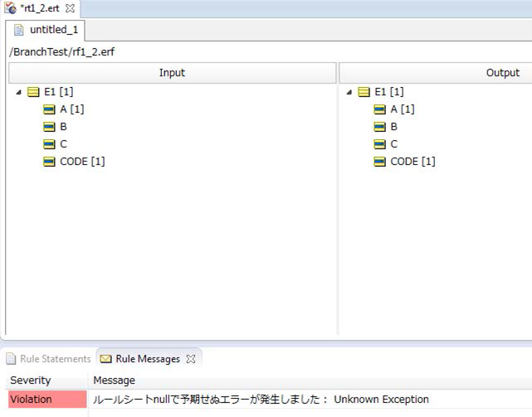This screenshot has width=532, height=417.
Task: Select A [1] row in Input tree
Action: [72, 109]
